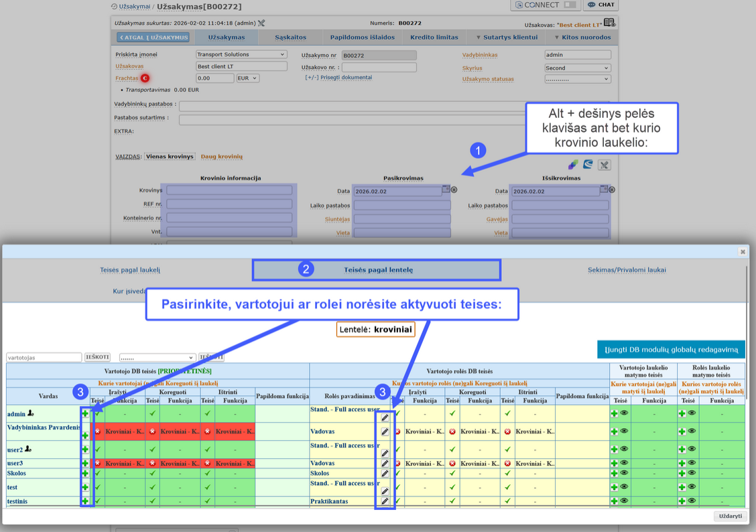756x532 pixels.
Task: Add role field-view right plus in admin row
Action: click(682, 413)
